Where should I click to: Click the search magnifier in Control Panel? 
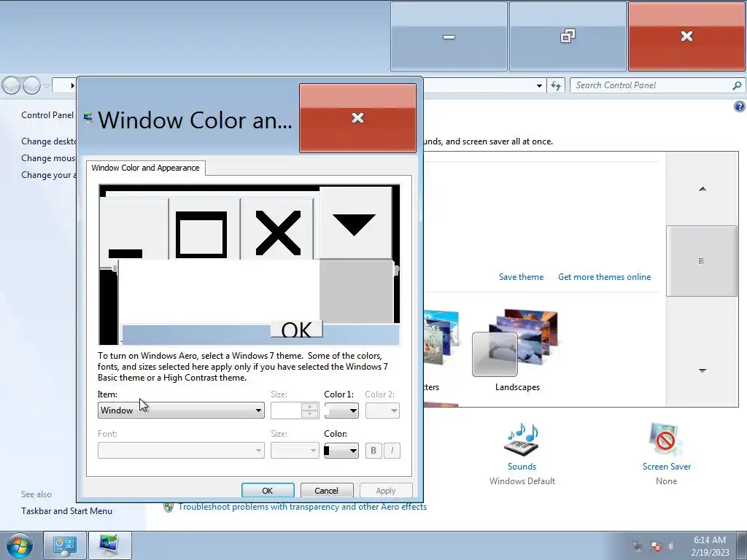[737, 86]
